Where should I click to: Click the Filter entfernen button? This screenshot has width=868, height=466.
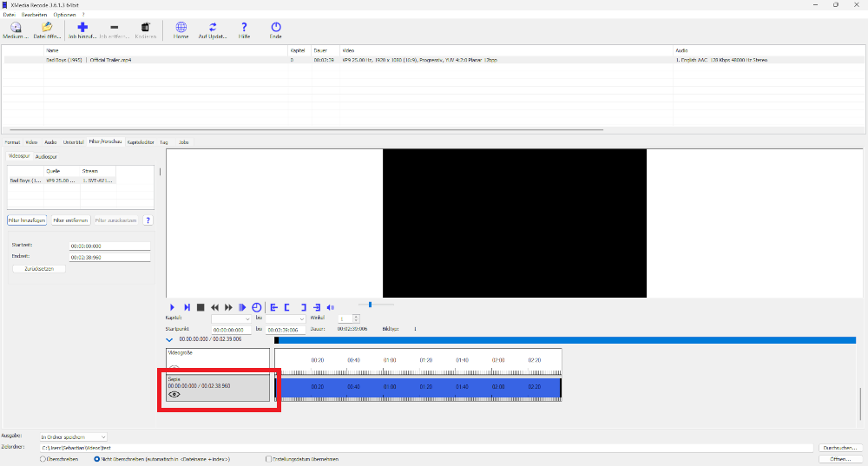click(x=70, y=220)
